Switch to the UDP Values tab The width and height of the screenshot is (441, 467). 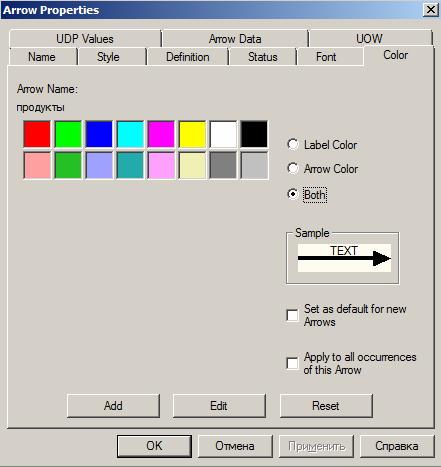85,39
